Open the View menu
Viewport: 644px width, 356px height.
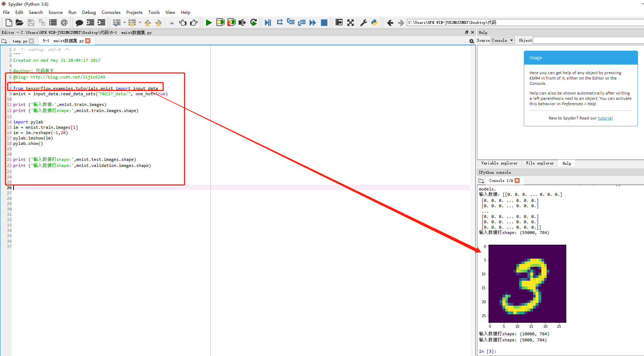click(x=170, y=12)
